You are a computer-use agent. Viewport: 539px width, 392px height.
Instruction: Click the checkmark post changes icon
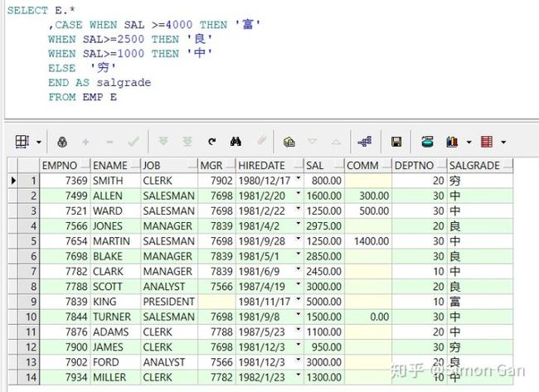(134, 142)
